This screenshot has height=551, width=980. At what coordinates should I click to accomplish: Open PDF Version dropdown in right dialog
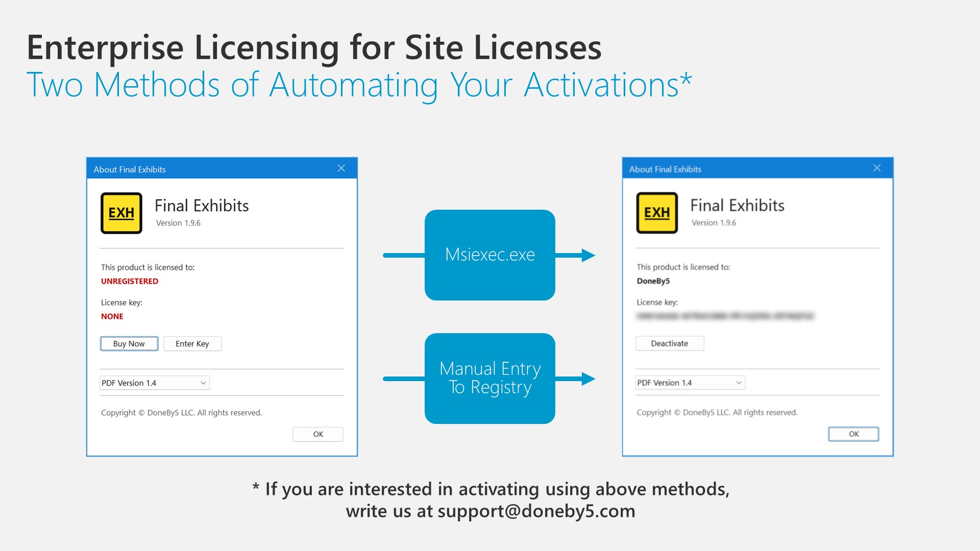click(690, 383)
